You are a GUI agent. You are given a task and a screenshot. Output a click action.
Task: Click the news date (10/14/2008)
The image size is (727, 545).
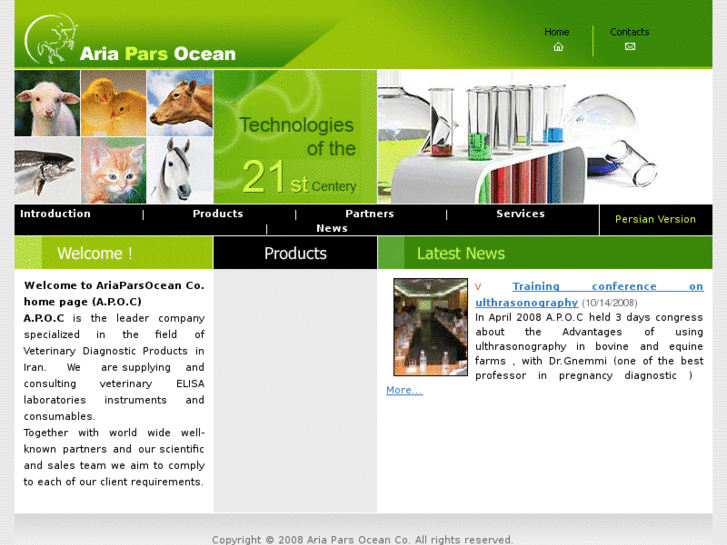point(609,303)
